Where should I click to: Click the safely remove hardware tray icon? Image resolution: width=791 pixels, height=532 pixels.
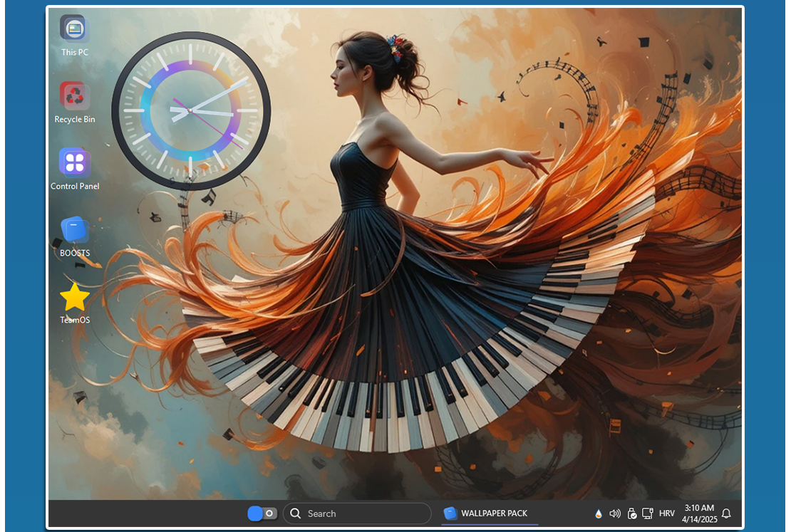click(x=631, y=513)
